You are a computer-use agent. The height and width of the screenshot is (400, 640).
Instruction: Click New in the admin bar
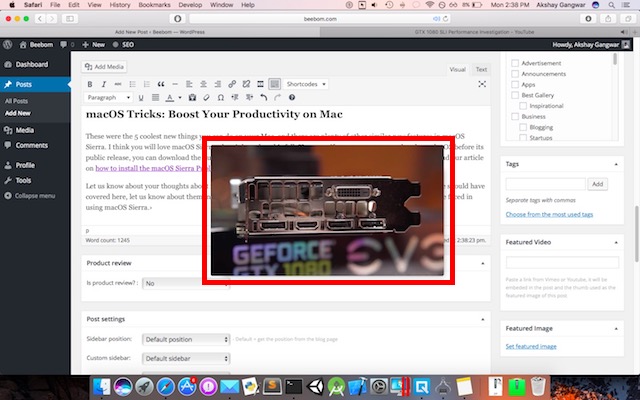point(93,45)
